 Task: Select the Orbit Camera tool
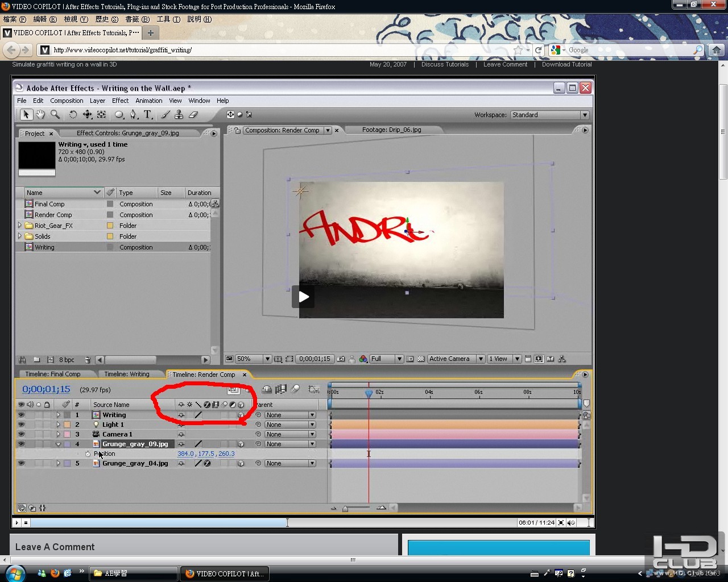pyautogui.click(x=87, y=115)
